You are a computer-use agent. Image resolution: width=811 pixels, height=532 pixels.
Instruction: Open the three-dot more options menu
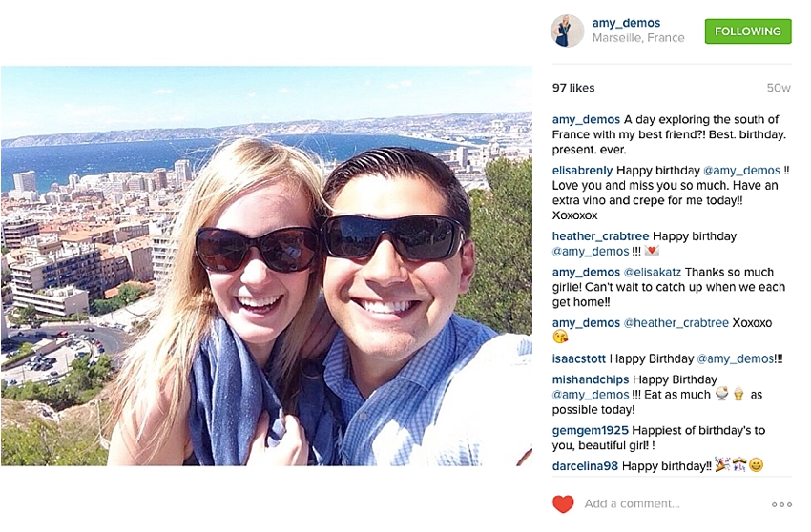[x=781, y=504]
